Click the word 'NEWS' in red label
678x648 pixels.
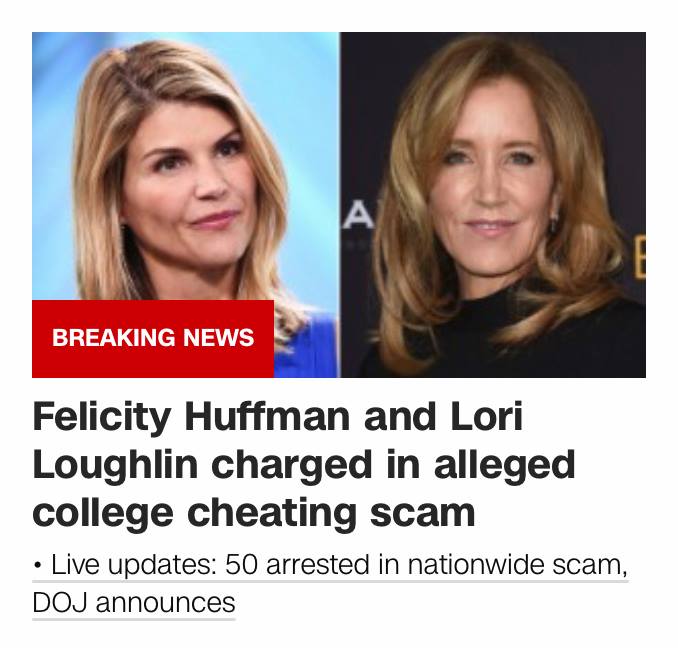[218, 338]
